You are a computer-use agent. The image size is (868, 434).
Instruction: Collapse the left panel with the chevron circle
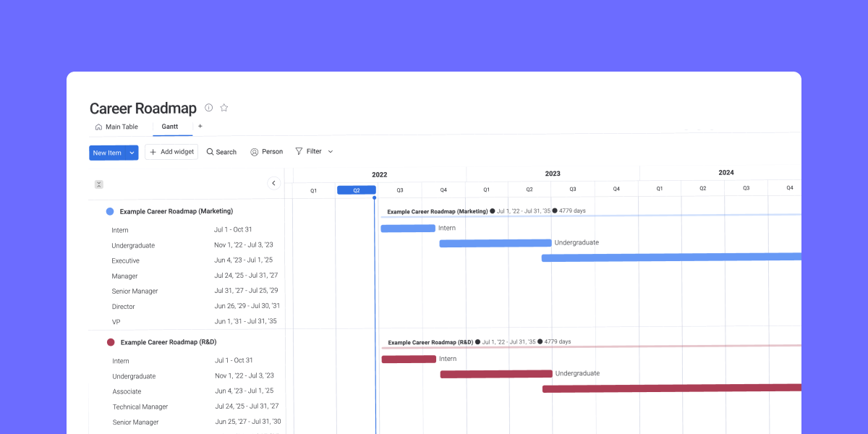tap(273, 183)
